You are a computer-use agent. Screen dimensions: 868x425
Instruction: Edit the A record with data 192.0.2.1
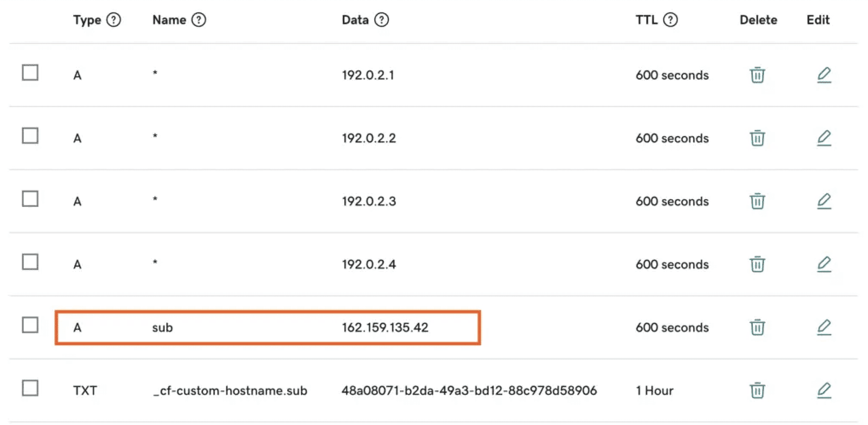pos(824,75)
